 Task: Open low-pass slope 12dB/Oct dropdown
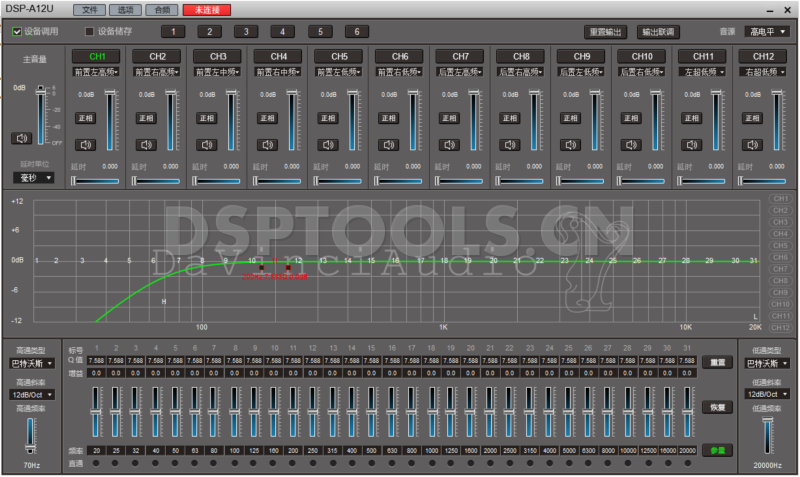point(767,394)
